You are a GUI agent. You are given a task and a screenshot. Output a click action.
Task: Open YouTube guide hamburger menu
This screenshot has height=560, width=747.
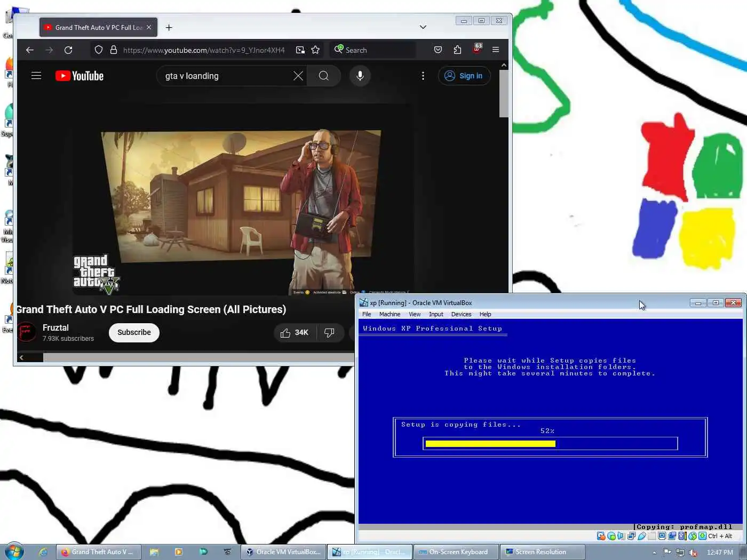[x=36, y=76]
